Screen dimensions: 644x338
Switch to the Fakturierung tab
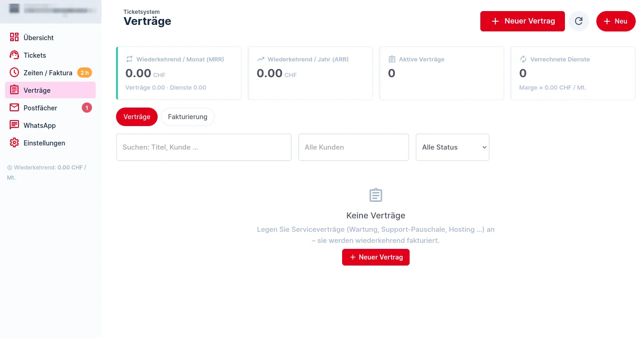pyautogui.click(x=188, y=117)
